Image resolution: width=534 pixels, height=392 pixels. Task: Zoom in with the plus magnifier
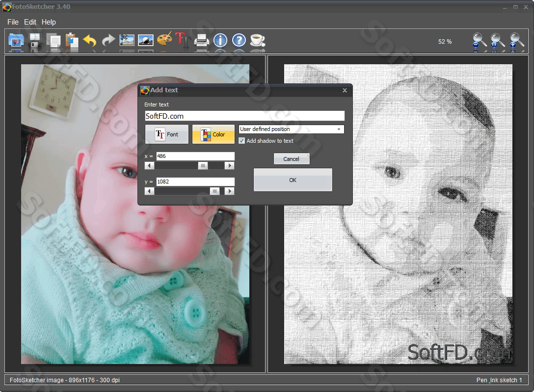point(516,41)
